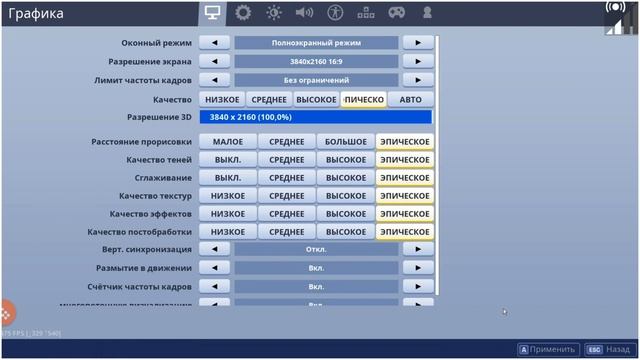640x360 pixels.
Task: Set post-processing quality to НИЗКОЕ
Action: point(228,231)
